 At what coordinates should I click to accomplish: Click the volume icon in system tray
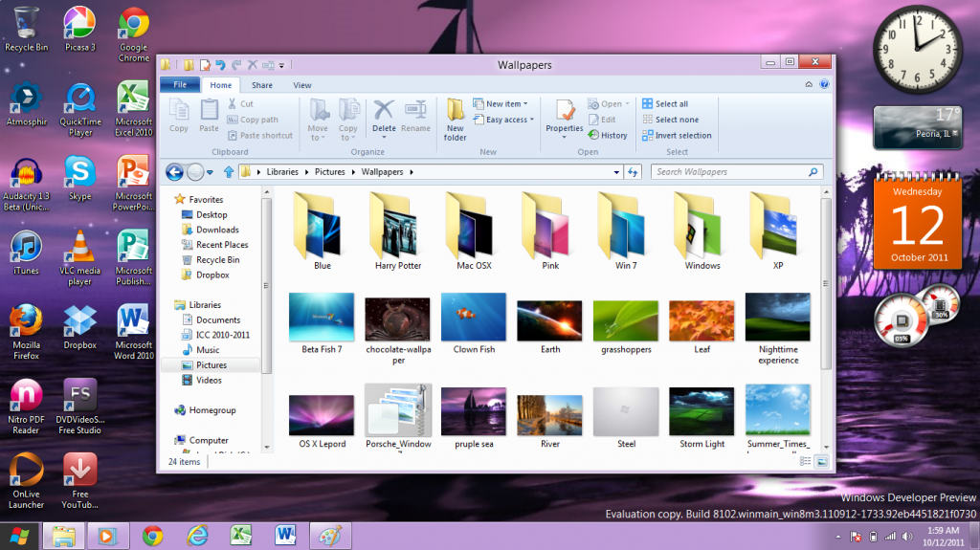[907, 537]
